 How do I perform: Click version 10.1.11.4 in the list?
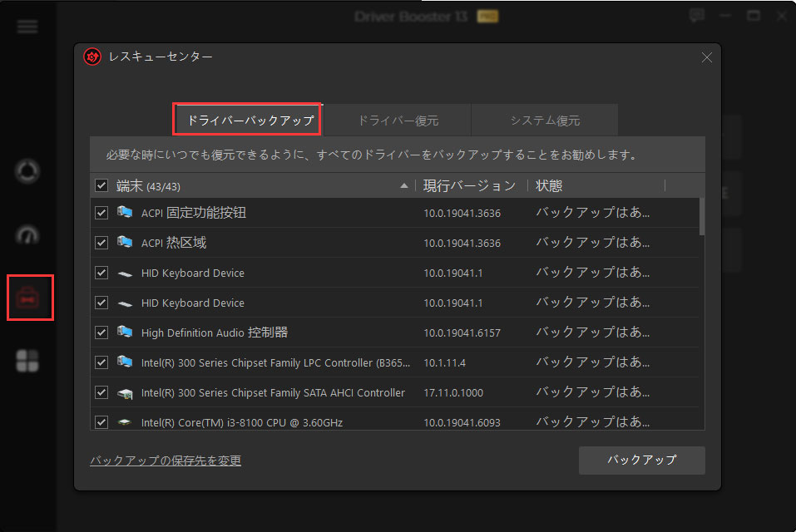[444, 362]
